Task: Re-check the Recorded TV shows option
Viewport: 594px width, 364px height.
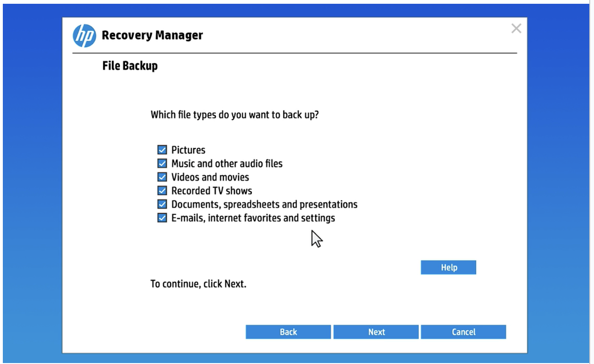Action: click(162, 190)
